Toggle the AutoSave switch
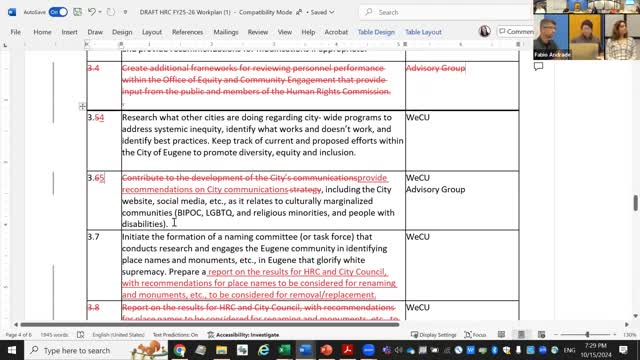 point(58,12)
